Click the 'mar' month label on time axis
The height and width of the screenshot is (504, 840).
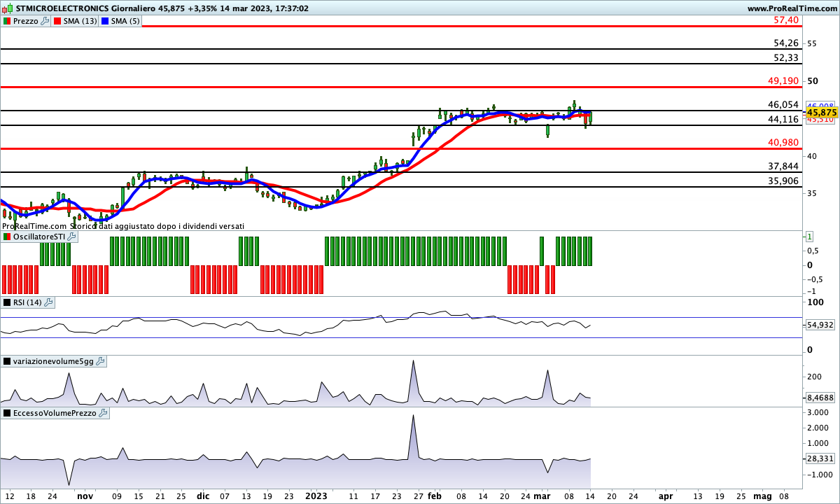tap(542, 496)
